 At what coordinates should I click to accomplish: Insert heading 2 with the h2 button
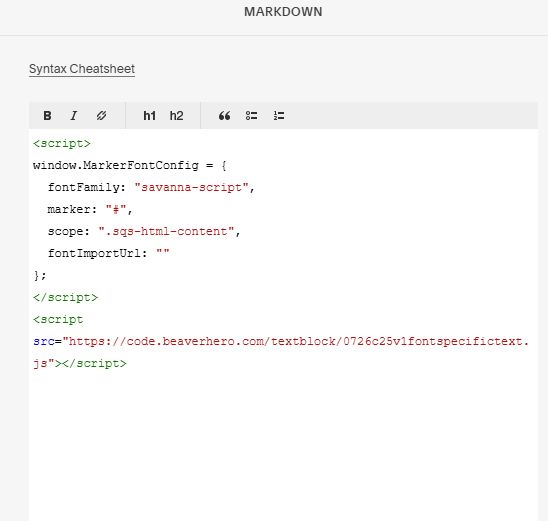click(176, 116)
